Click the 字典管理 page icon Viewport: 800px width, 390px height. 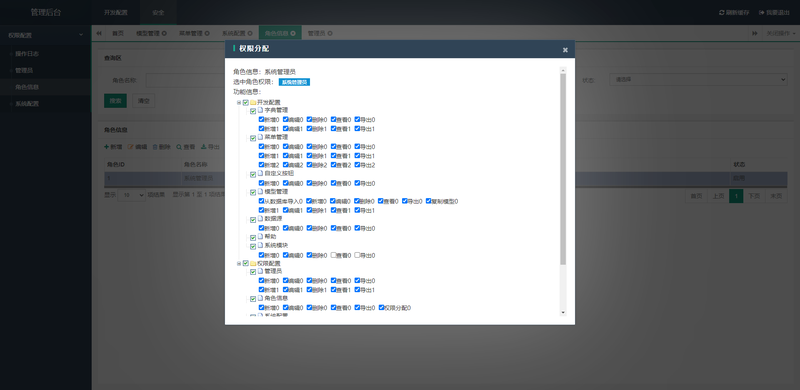[260, 110]
